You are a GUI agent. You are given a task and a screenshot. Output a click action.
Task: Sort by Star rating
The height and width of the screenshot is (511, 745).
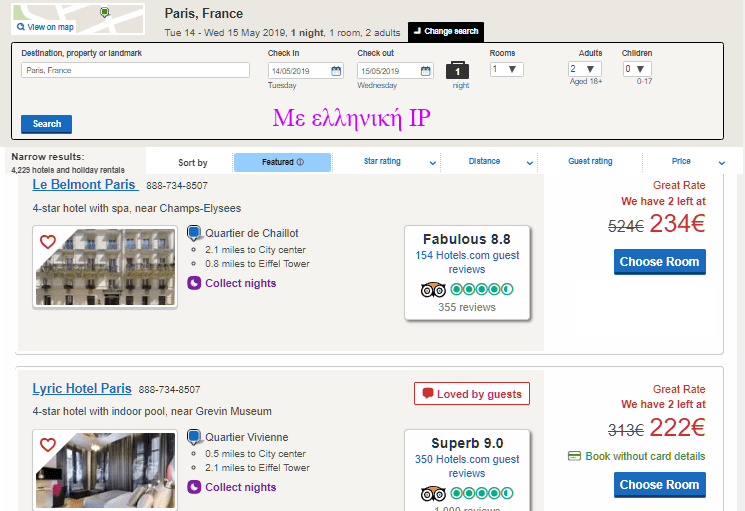pos(382,161)
